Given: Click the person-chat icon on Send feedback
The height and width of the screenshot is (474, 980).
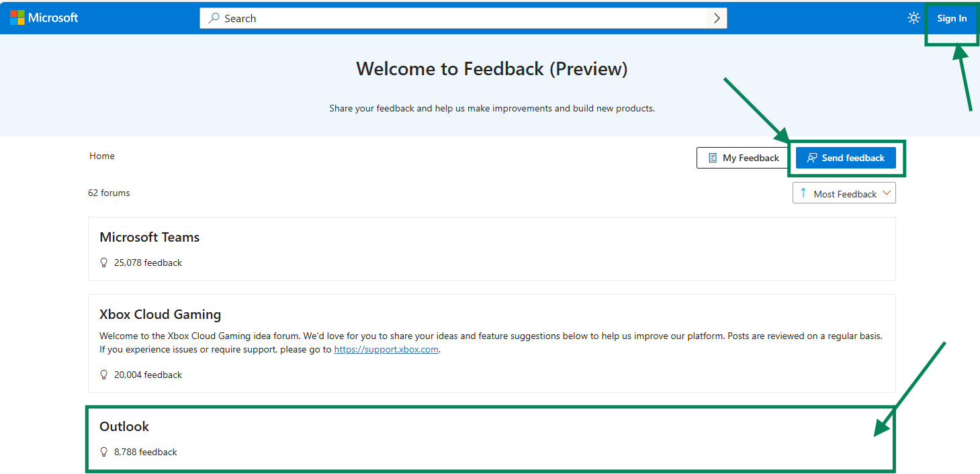Looking at the screenshot, I should [812, 158].
